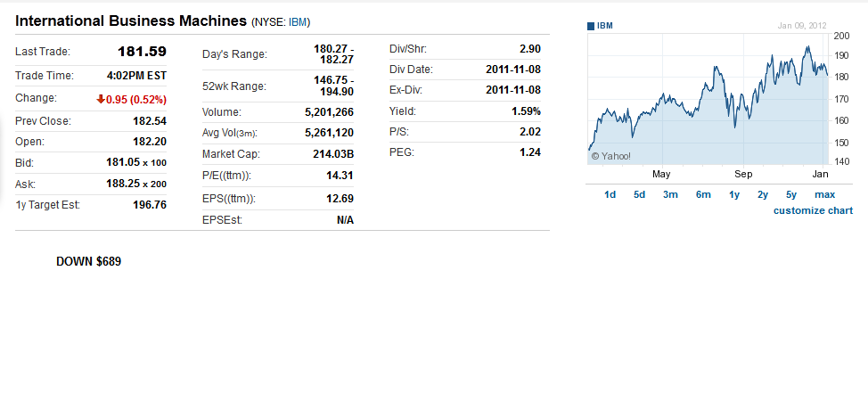Click 1y Target Est value 196.76
This screenshot has width=868, height=410.
pos(150,205)
